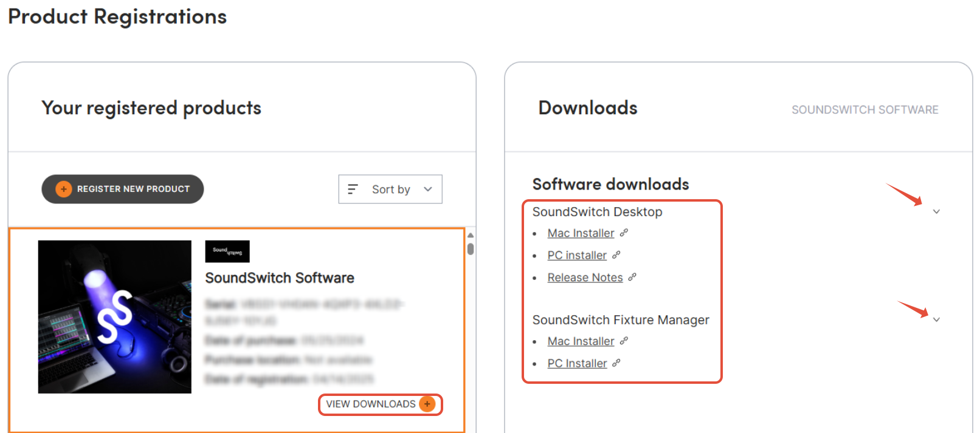Click link icon beside Fixture Manager PC Installer

coord(616,363)
